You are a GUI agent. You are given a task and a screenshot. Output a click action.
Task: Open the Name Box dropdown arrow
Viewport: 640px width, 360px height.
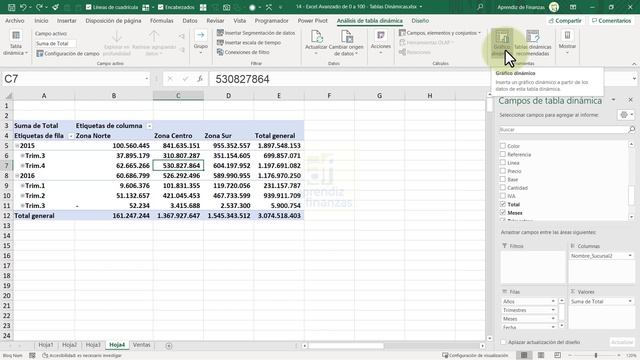[x=146, y=79]
